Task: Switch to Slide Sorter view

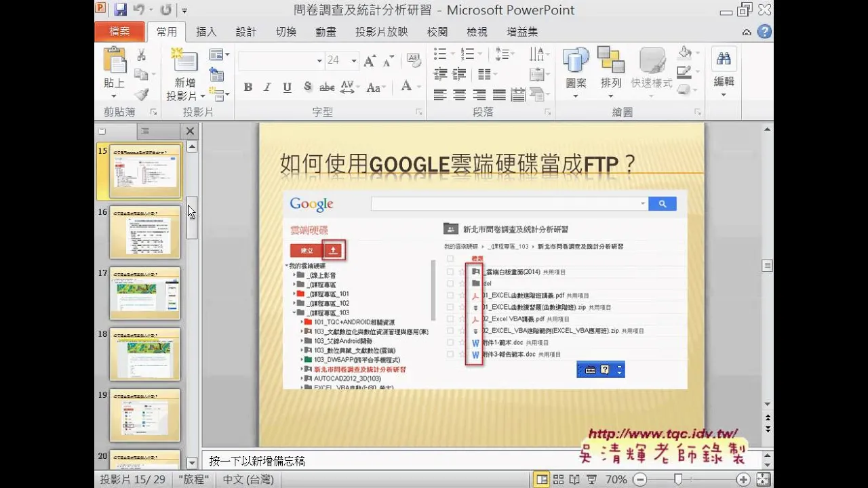Action: pos(558,479)
